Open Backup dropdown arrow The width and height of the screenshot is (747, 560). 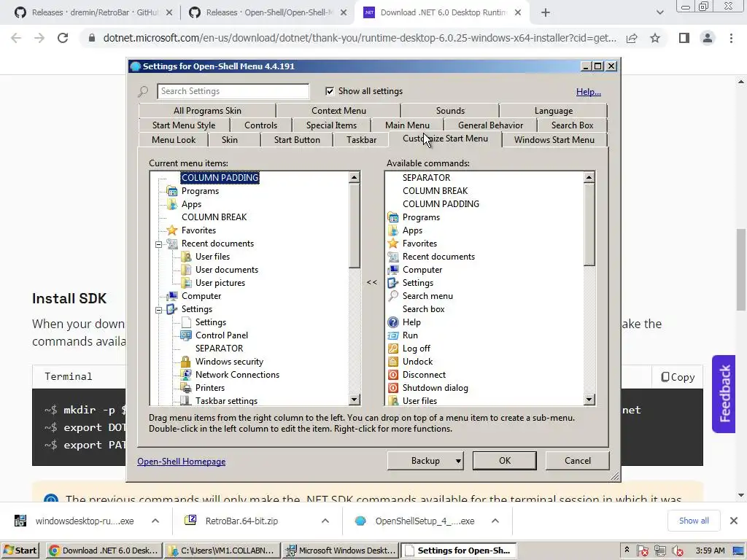[458, 461]
